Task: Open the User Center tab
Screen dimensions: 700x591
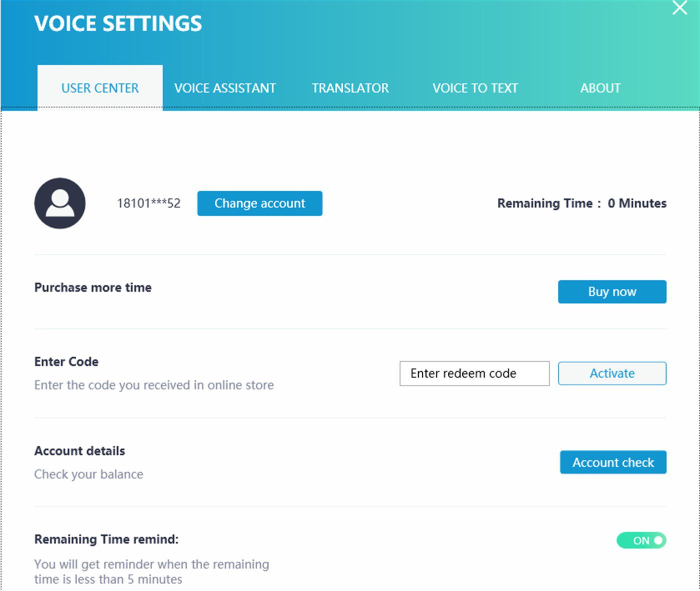Action: (x=100, y=88)
